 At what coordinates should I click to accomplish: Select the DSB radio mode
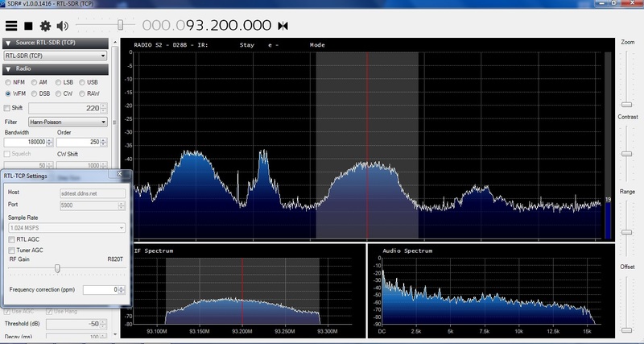coord(41,93)
